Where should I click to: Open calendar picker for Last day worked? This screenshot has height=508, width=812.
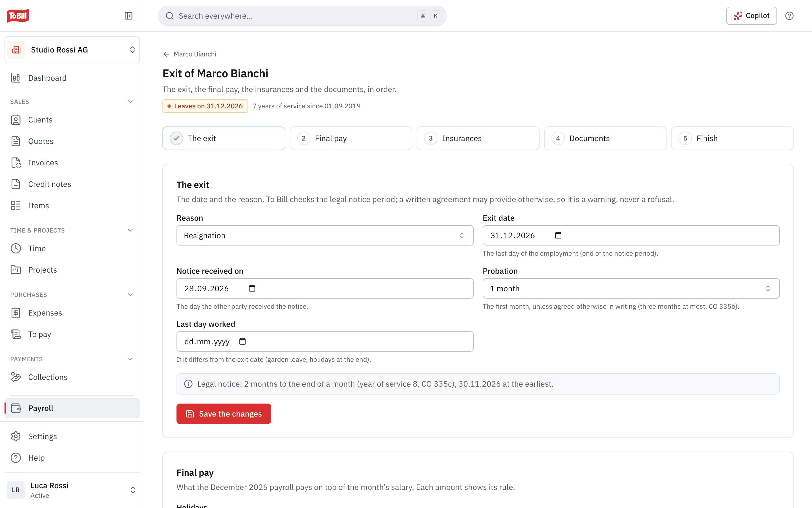pyautogui.click(x=242, y=341)
